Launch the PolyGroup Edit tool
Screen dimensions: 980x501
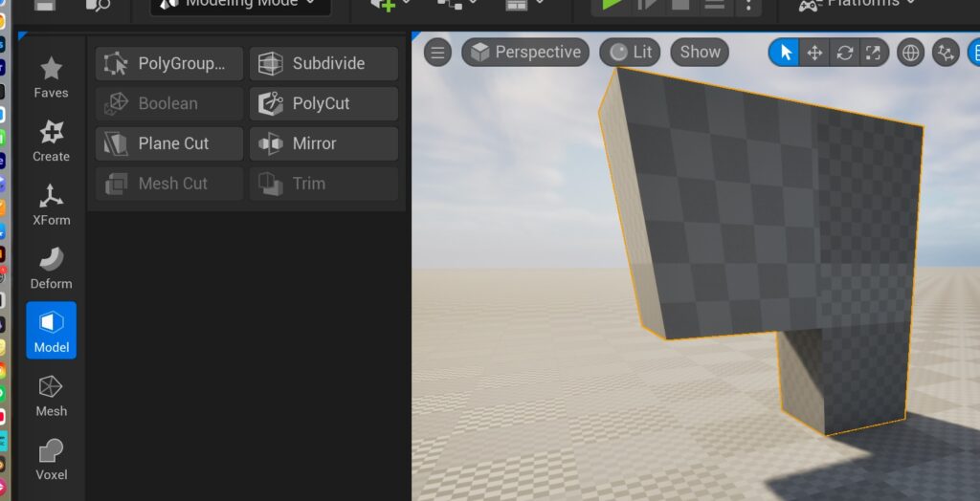(169, 64)
